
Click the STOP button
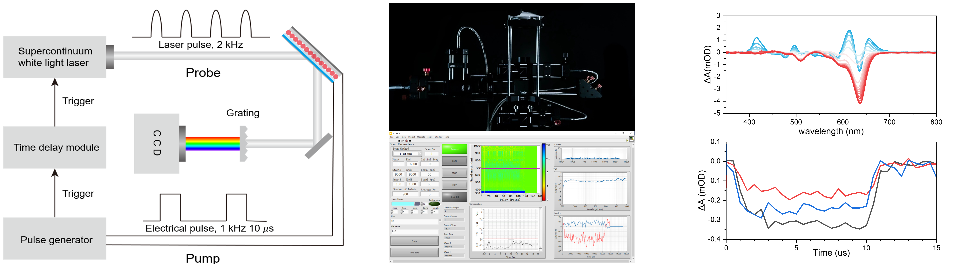[455, 173]
